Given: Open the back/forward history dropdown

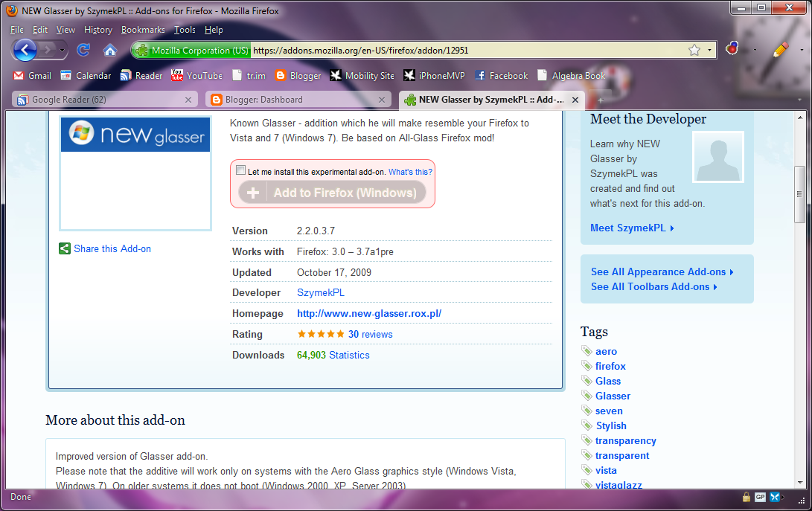Looking at the screenshot, I should (62, 51).
